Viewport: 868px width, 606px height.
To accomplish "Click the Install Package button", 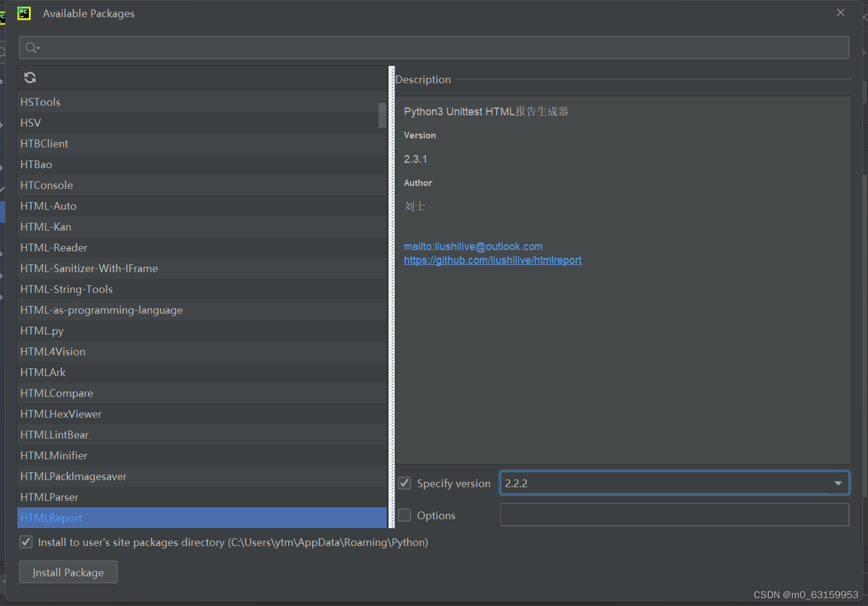I will pyautogui.click(x=68, y=572).
